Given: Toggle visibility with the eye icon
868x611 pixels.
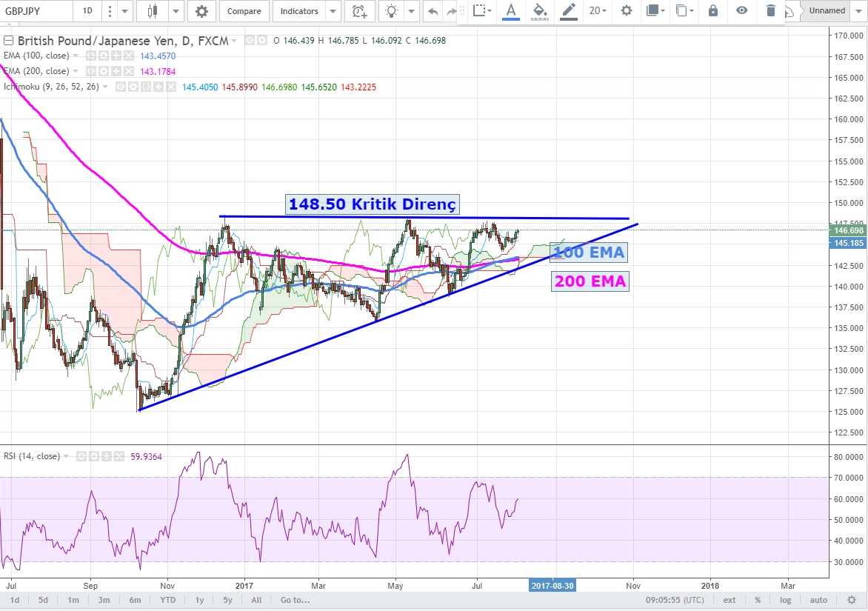Looking at the screenshot, I should (x=741, y=10).
